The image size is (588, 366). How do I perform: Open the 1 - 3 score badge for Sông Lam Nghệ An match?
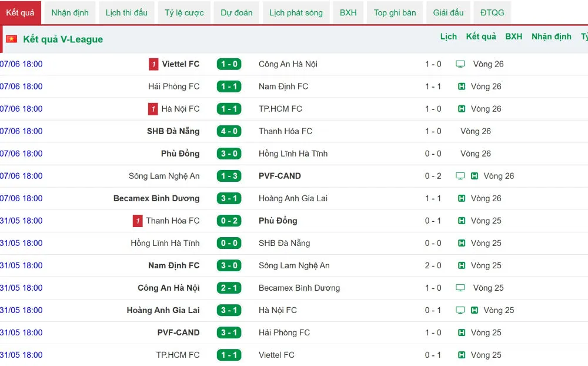(x=229, y=176)
